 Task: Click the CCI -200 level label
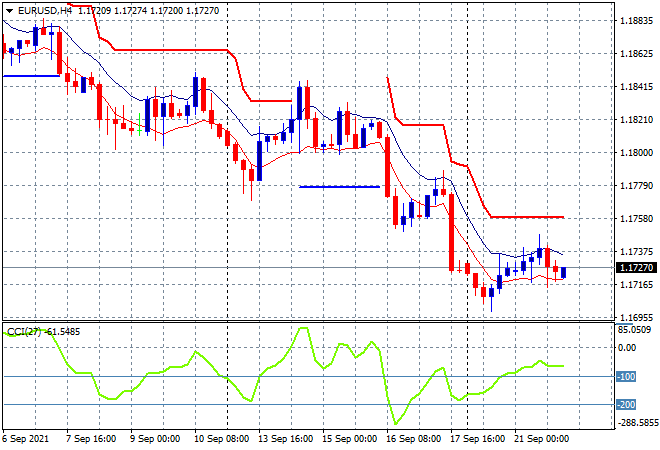(626, 405)
